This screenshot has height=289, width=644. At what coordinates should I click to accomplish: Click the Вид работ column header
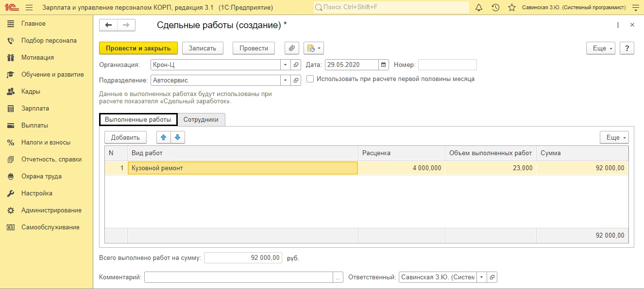click(x=243, y=153)
